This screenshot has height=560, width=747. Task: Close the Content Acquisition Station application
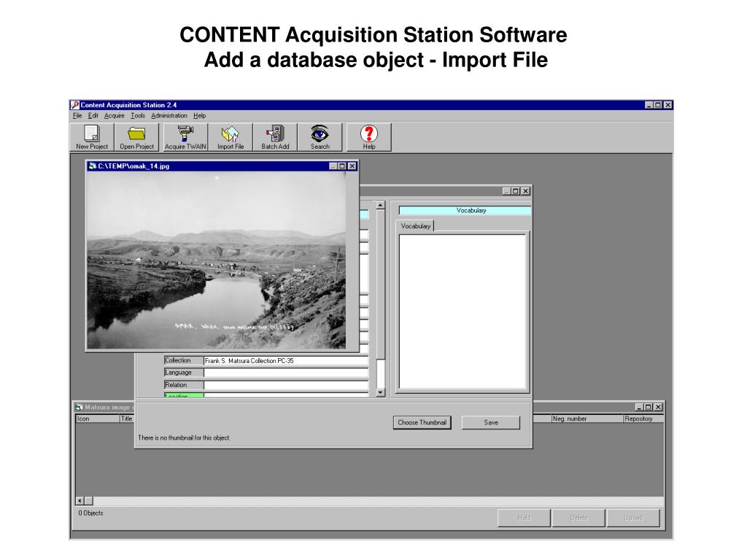point(668,105)
